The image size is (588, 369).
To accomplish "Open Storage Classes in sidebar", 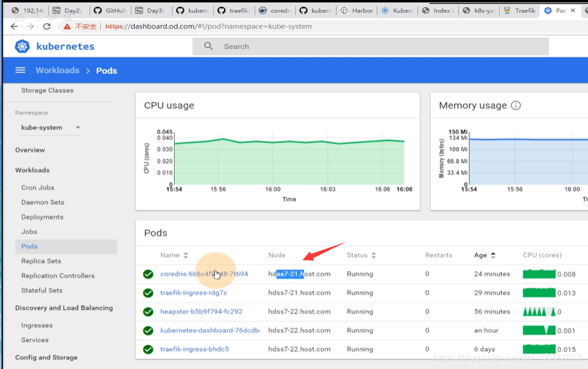I will pos(47,90).
